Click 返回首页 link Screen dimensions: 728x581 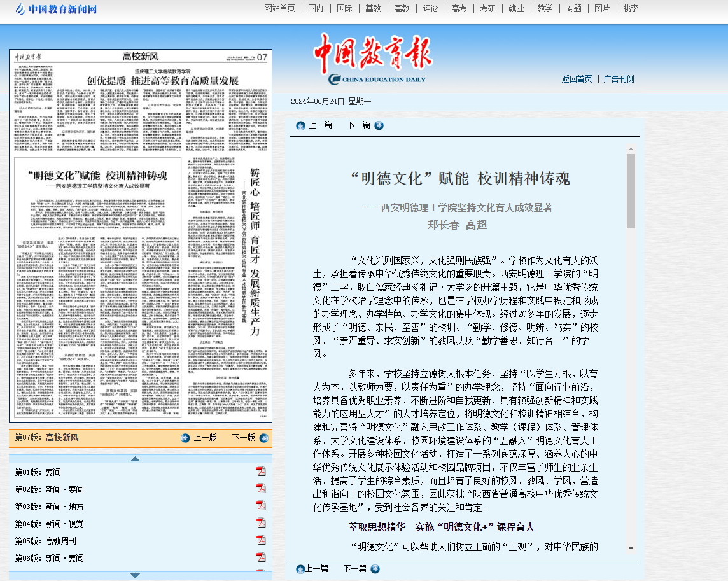click(x=577, y=79)
